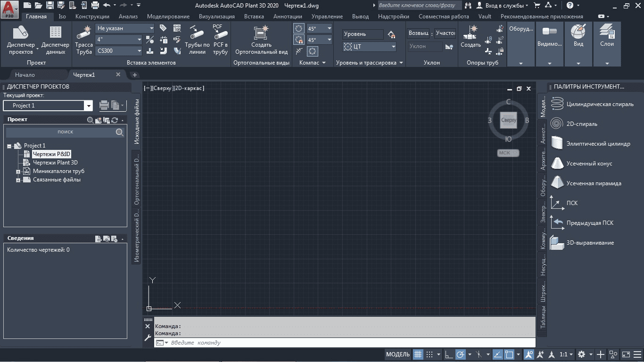Activate the ПСК palette tool

coord(564,203)
